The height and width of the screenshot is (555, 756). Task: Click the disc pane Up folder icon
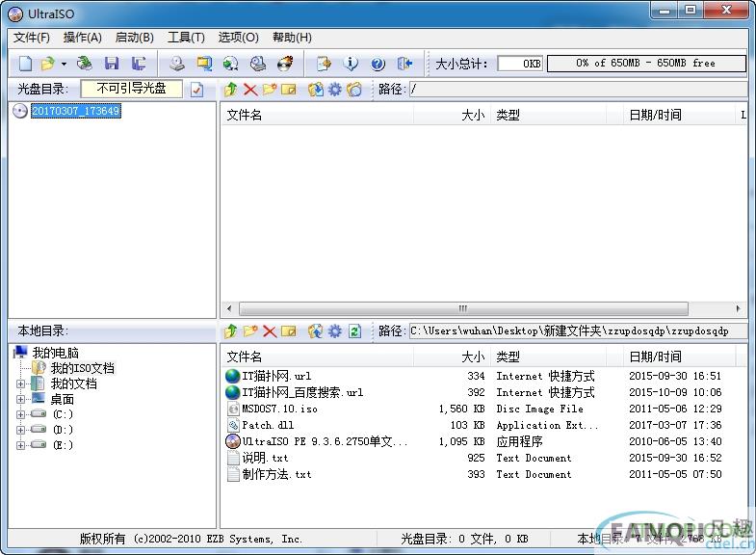click(230, 90)
